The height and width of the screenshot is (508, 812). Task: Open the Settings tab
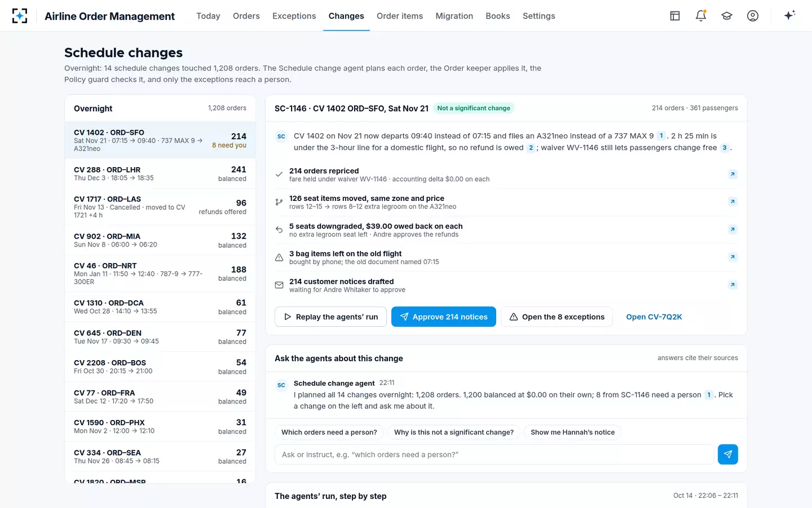(x=539, y=16)
